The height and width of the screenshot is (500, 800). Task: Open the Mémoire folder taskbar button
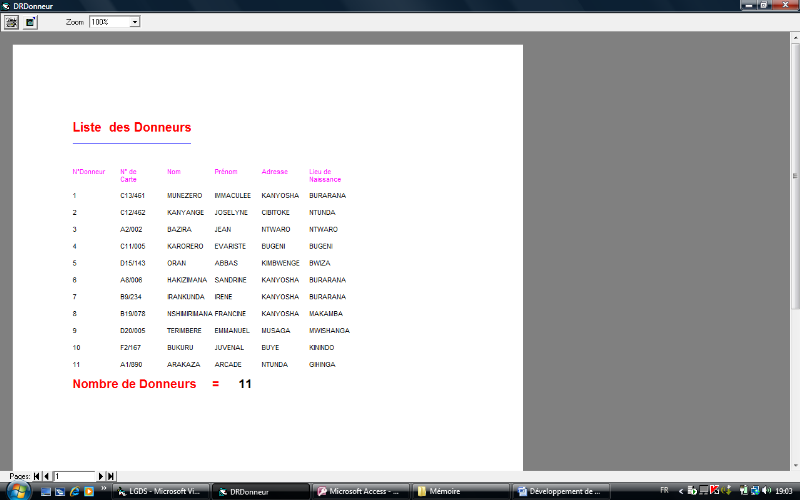coord(461,491)
